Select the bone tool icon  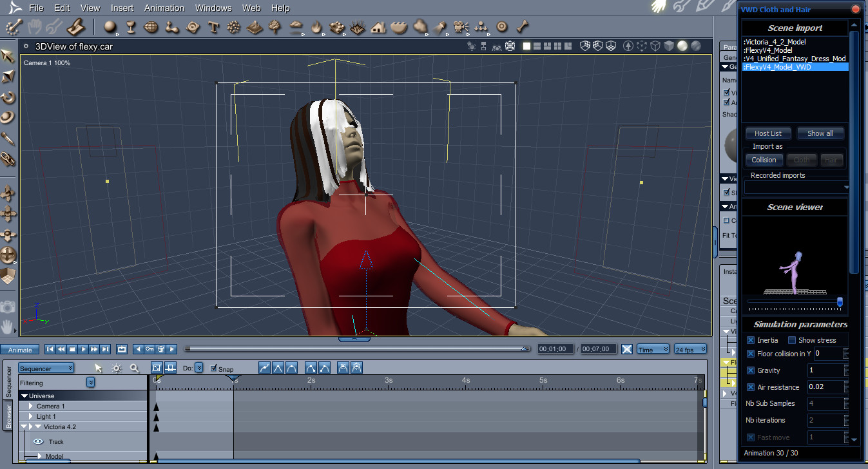pyautogui.click(x=523, y=27)
